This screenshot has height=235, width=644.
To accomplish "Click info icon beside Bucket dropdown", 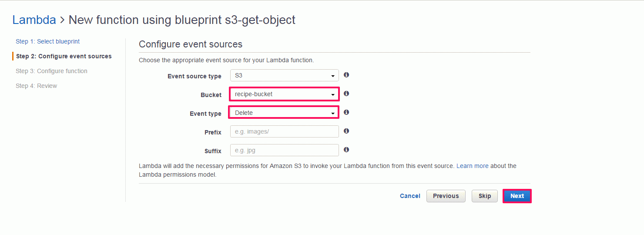I will tap(346, 94).
